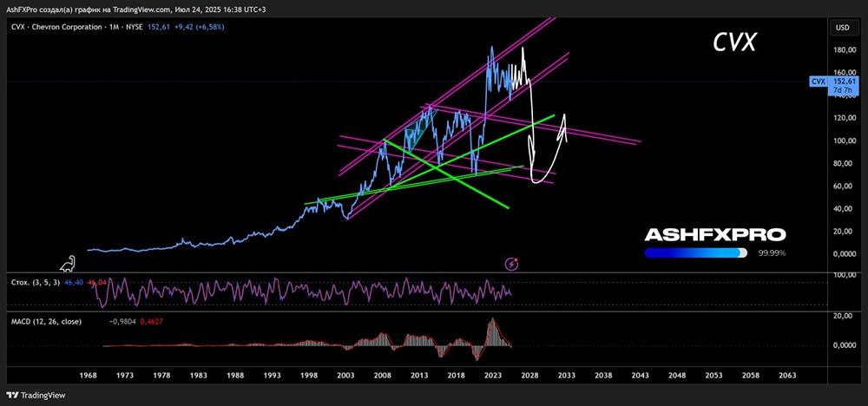Click the large CVX text annotation
The width and height of the screenshot is (868, 406).
coord(734,43)
